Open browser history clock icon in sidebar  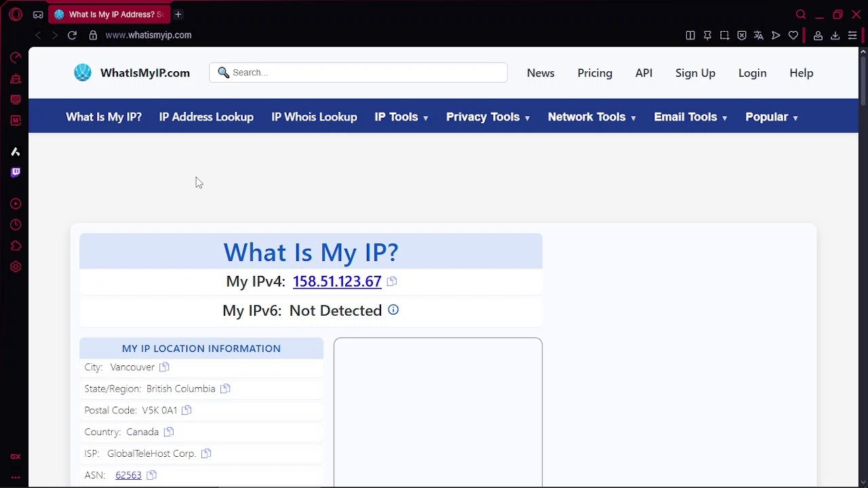[16, 225]
